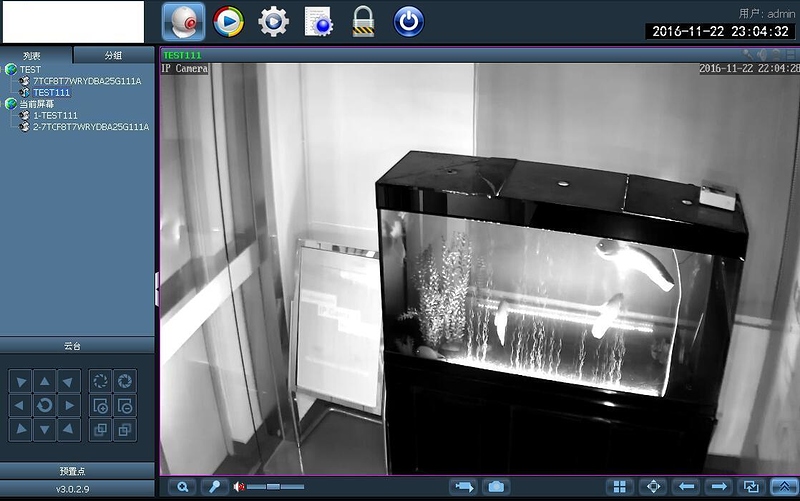Open the settings gear icon

pos(273,21)
